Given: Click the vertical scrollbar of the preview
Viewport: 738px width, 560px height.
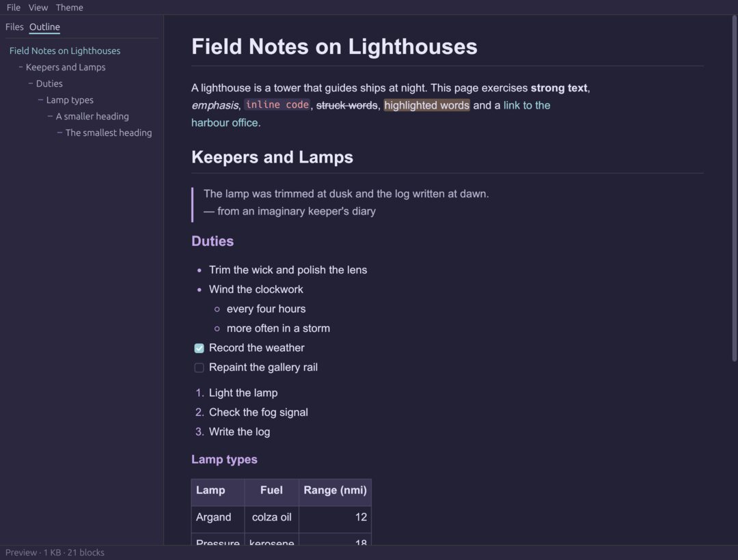Looking at the screenshot, I should tap(734, 188).
